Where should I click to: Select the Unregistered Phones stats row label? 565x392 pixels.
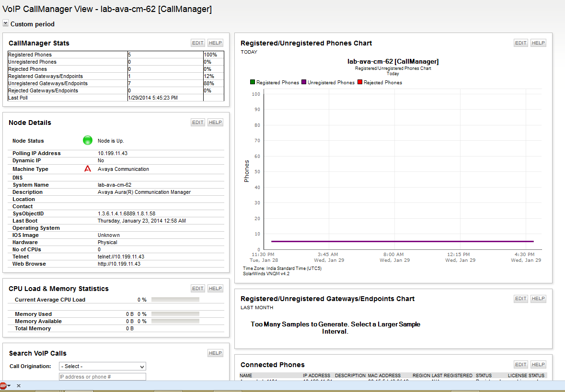click(x=33, y=62)
